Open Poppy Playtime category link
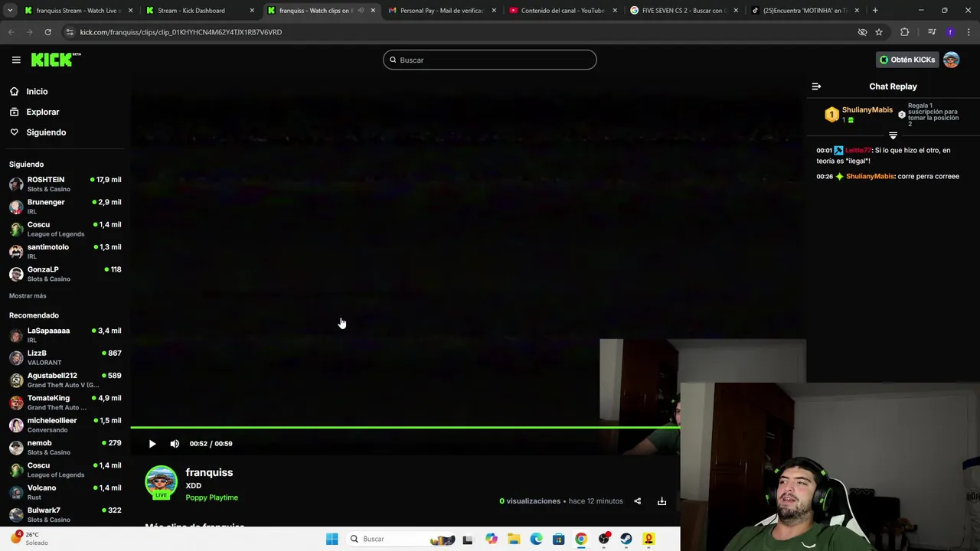 pyautogui.click(x=211, y=497)
